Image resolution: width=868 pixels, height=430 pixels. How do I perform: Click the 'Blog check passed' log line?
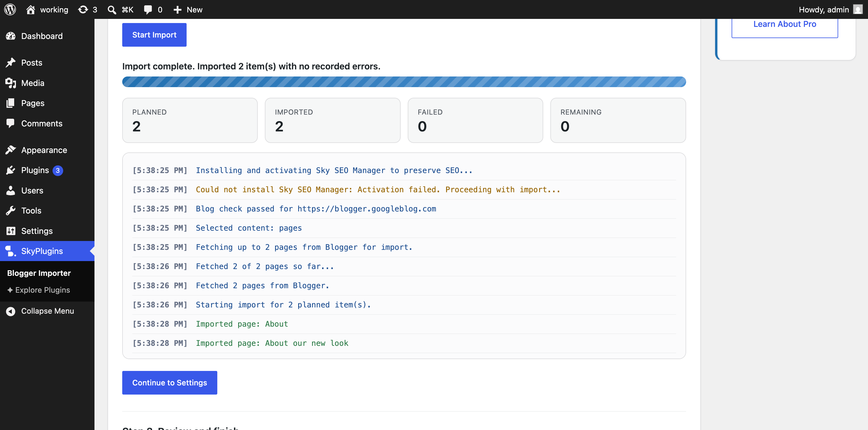click(x=404, y=209)
